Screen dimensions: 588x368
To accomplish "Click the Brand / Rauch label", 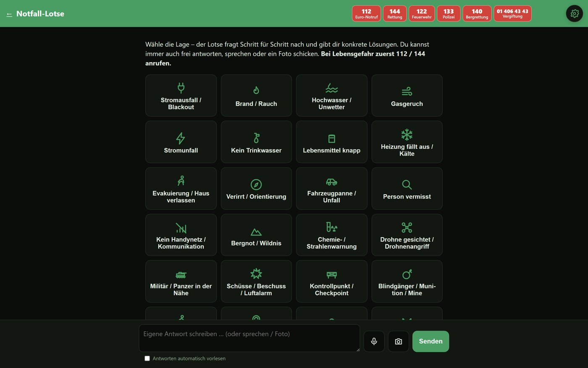I will pos(256,104).
